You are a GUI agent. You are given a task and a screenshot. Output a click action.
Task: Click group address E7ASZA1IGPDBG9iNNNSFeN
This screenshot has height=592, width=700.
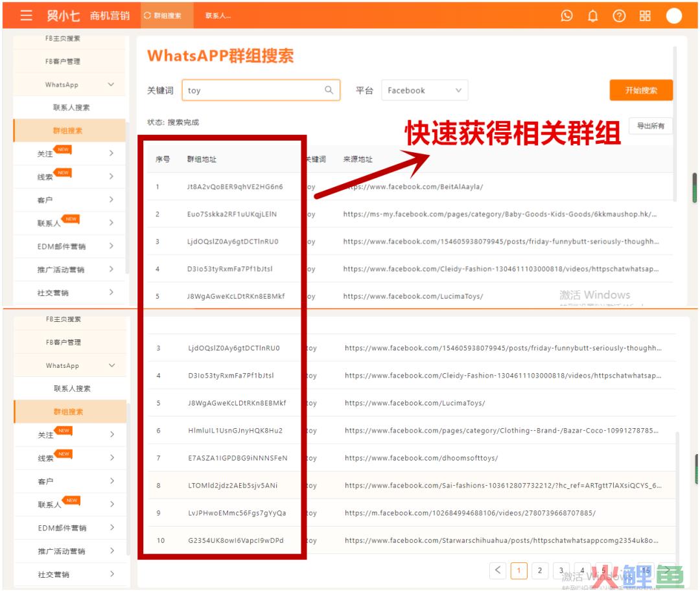point(237,458)
